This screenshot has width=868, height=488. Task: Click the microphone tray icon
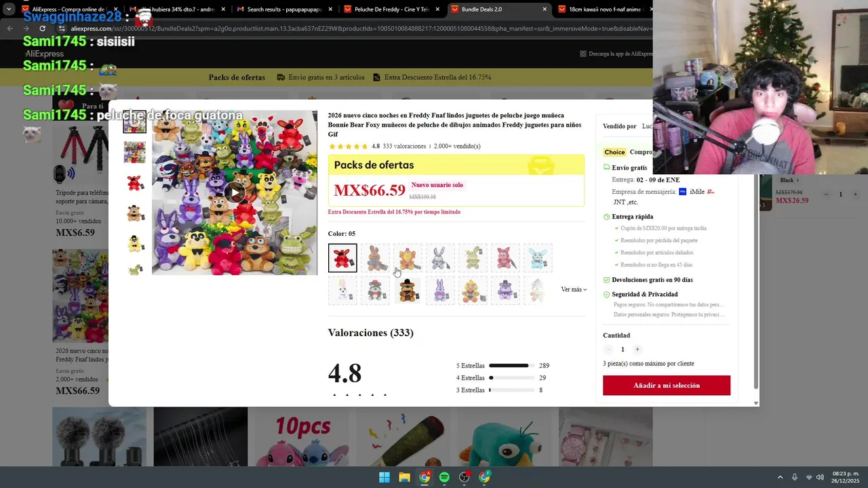pos(795,477)
